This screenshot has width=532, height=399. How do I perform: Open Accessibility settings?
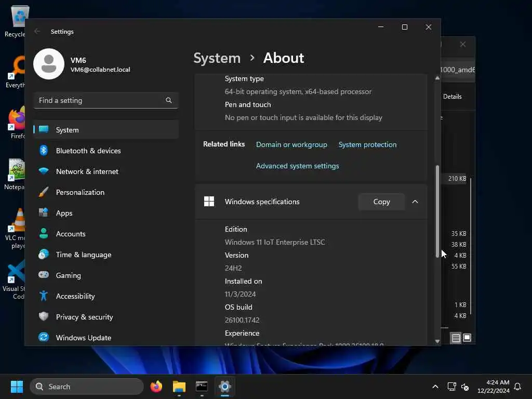pyautogui.click(x=106, y=296)
